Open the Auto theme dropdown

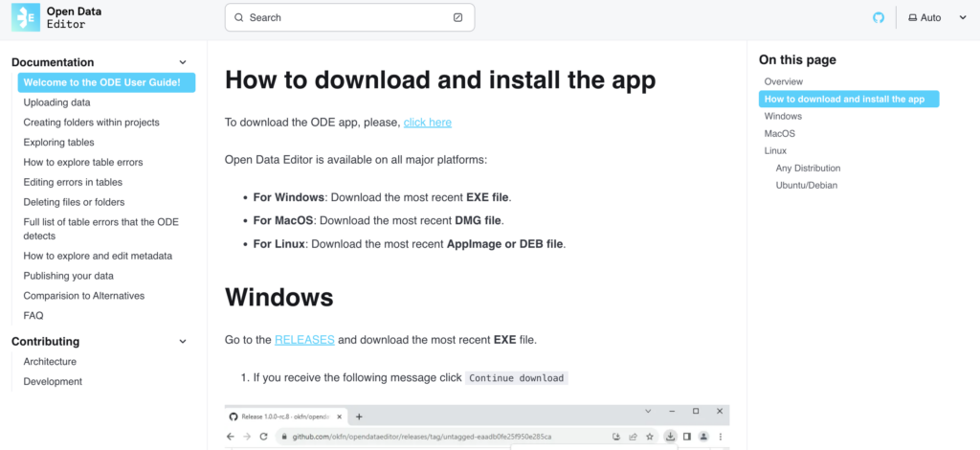click(938, 17)
